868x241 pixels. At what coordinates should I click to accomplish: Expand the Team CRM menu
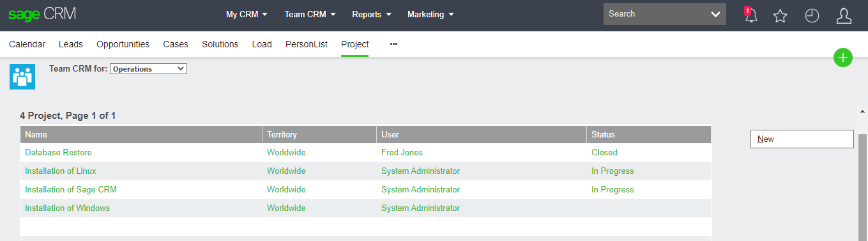pos(310,14)
